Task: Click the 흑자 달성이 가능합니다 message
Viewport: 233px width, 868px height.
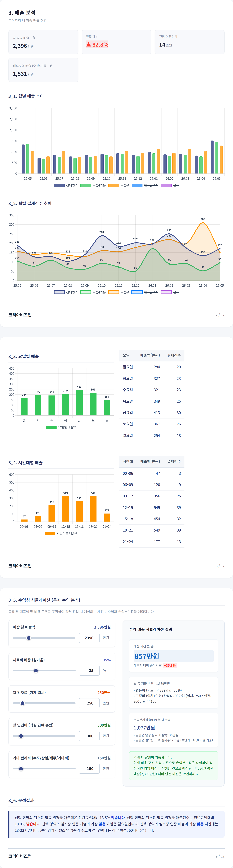Action: click(152, 757)
